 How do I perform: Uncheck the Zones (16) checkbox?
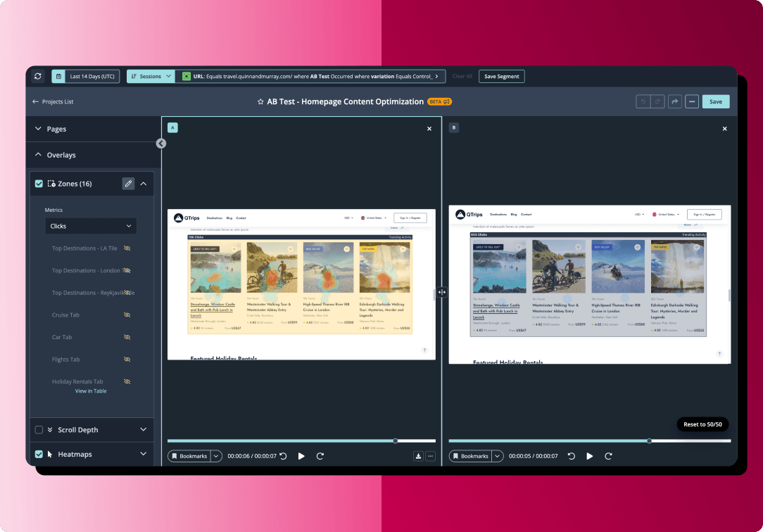(39, 184)
